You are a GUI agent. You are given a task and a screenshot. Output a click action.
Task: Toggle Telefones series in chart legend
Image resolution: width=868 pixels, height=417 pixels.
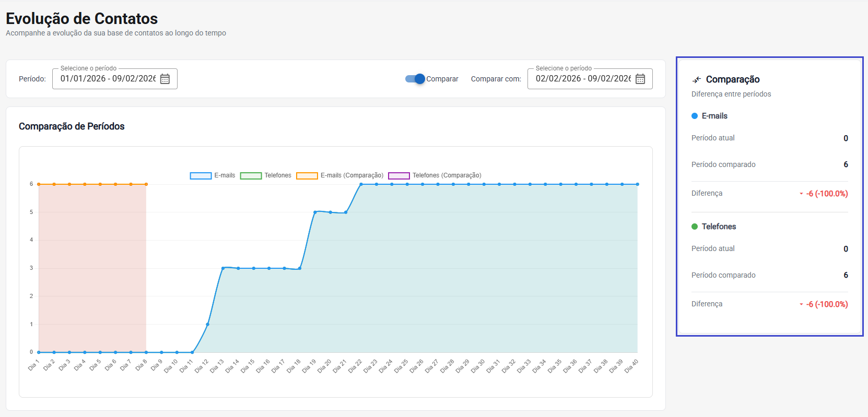pyautogui.click(x=266, y=176)
